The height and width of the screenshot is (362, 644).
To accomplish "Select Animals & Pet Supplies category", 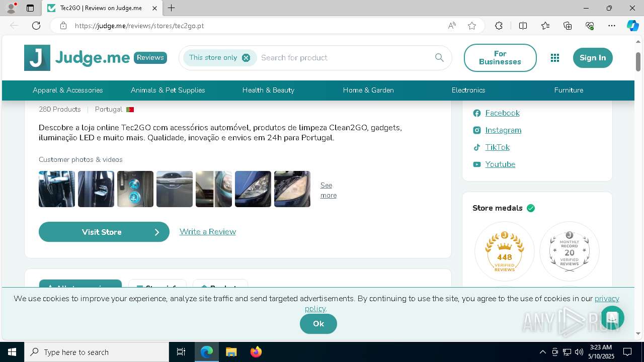I will tap(168, 90).
